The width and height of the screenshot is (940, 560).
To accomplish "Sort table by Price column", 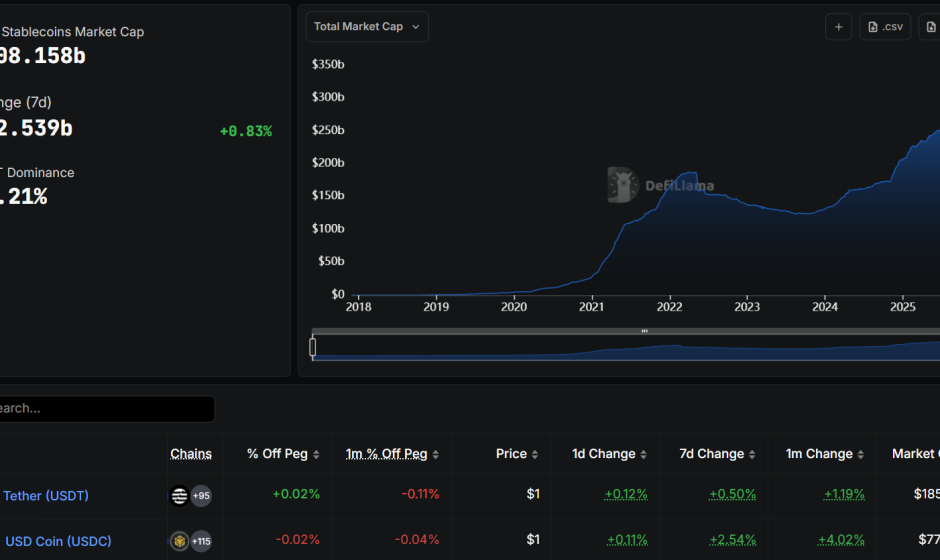I will pos(517,454).
